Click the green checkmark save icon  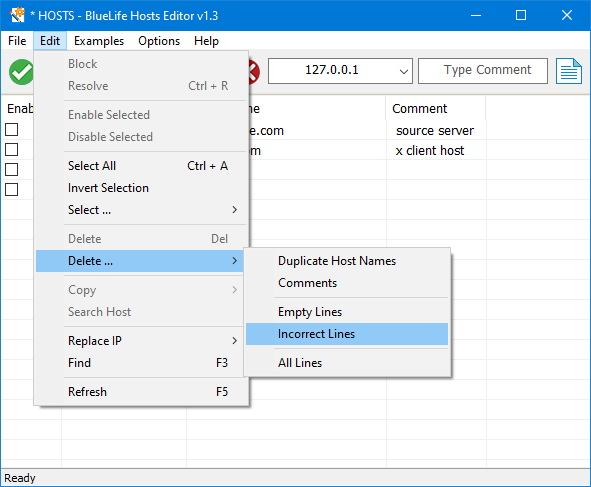pyautogui.click(x=21, y=72)
